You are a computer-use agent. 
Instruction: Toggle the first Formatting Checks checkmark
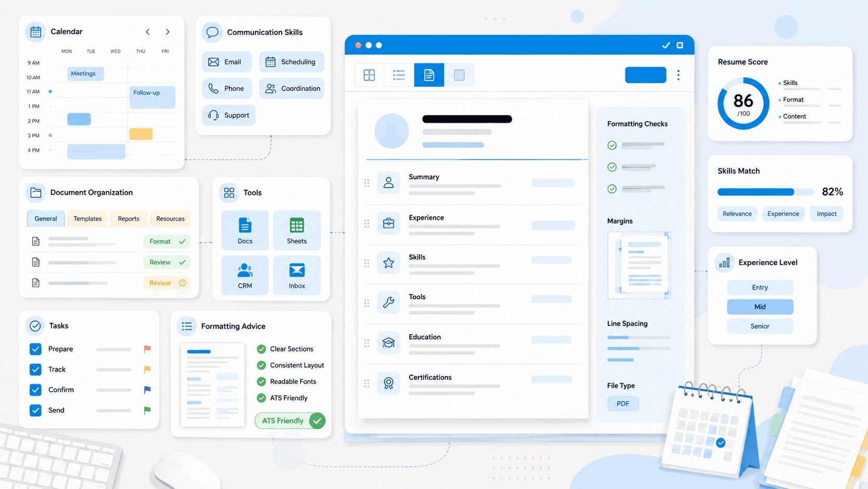tap(612, 146)
